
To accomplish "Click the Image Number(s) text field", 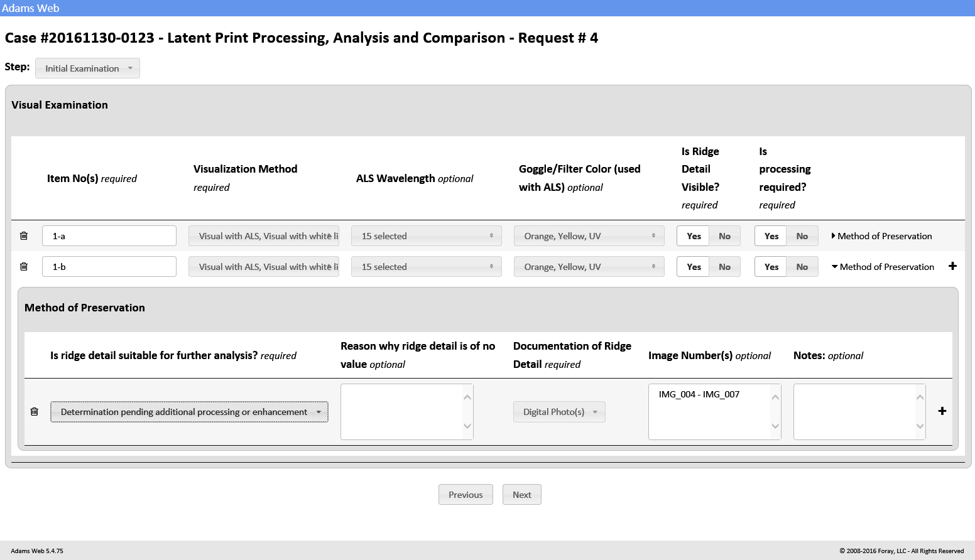I will tap(710, 411).
